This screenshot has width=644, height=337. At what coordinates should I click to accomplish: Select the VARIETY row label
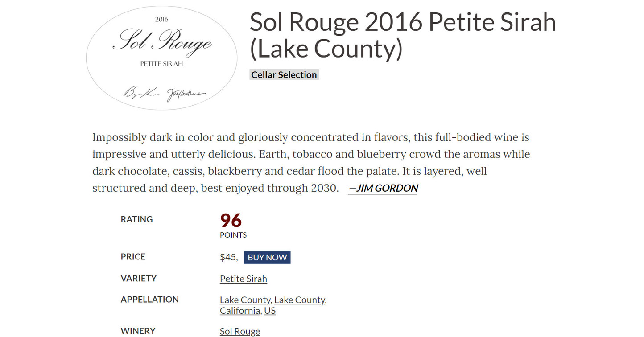click(139, 278)
